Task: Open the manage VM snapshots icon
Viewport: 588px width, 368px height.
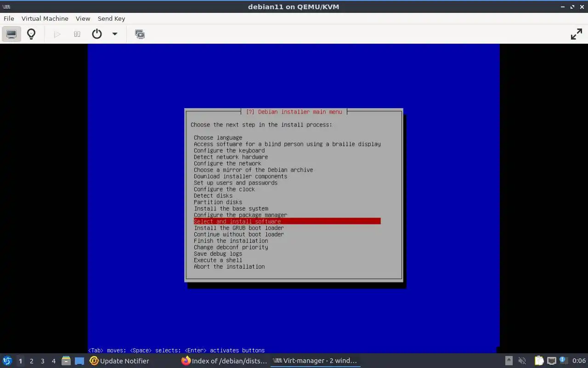Action: pyautogui.click(x=140, y=34)
